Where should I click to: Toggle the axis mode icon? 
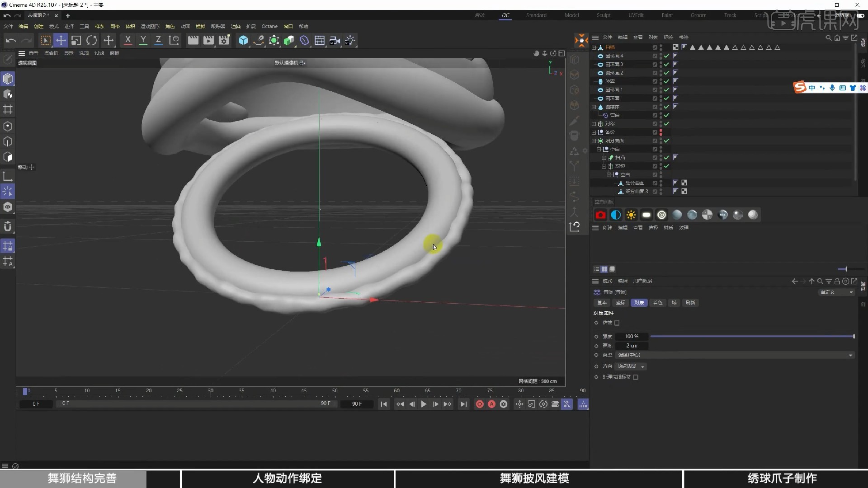click(x=8, y=176)
